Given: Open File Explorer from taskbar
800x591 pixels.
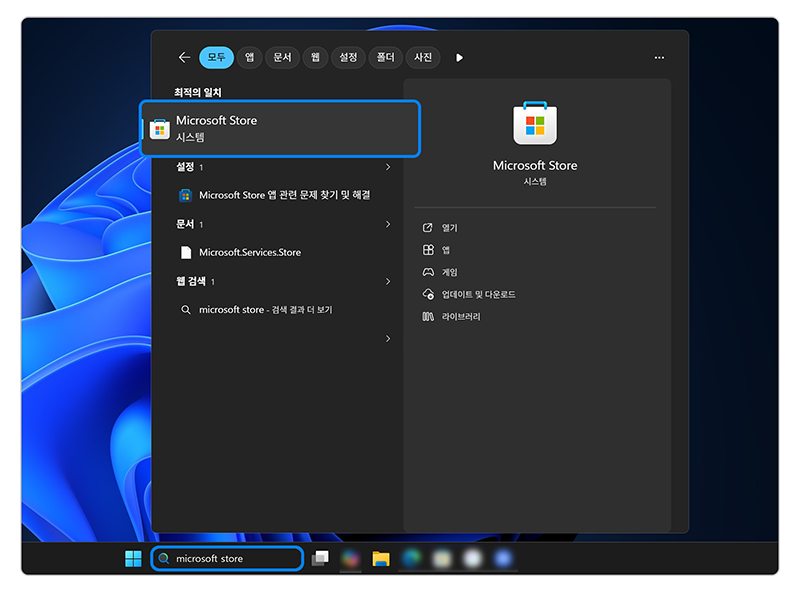Looking at the screenshot, I should click(381, 559).
